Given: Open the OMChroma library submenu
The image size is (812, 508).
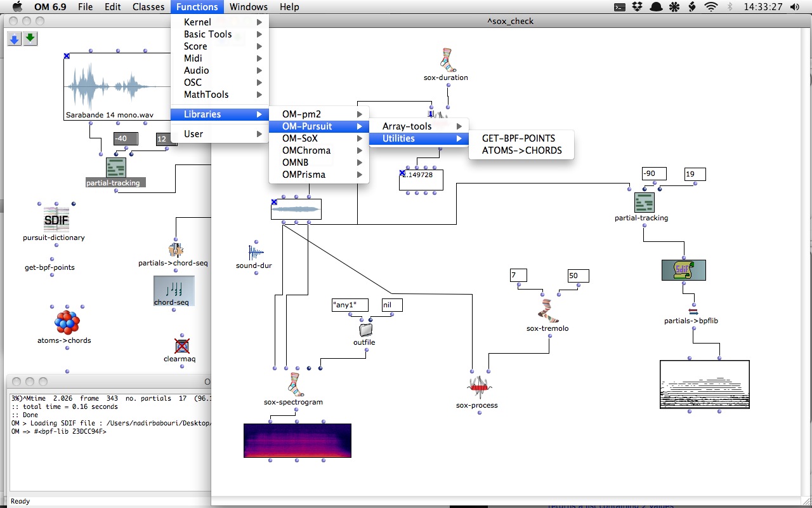Looking at the screenshot, I should pyautogui.click(x=319, y=150).
